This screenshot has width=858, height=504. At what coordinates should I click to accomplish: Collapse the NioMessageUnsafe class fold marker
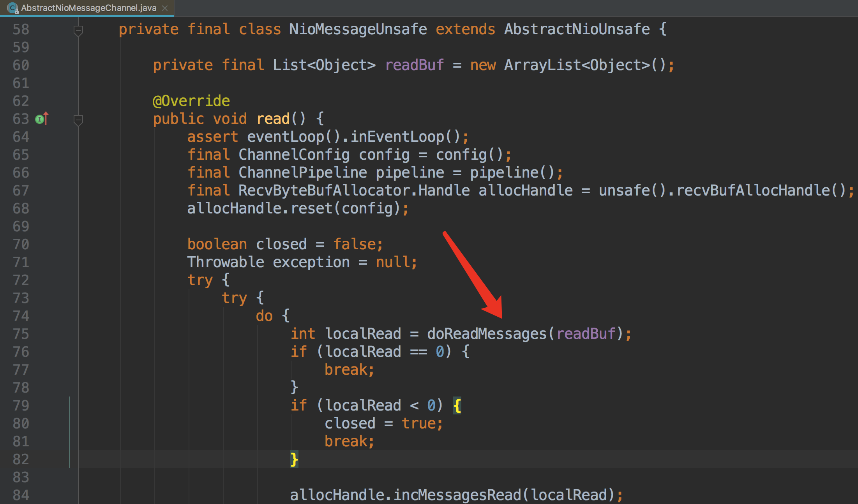[78, 30]
